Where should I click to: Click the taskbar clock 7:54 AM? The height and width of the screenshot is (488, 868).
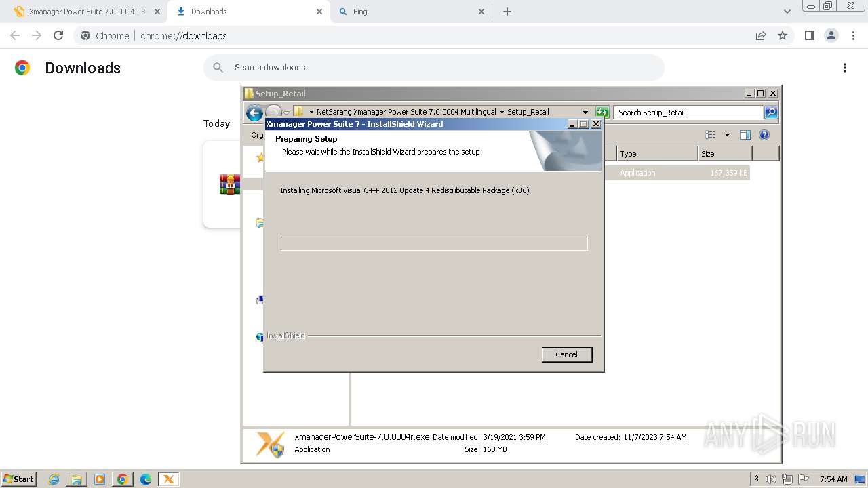click(833, 479)
